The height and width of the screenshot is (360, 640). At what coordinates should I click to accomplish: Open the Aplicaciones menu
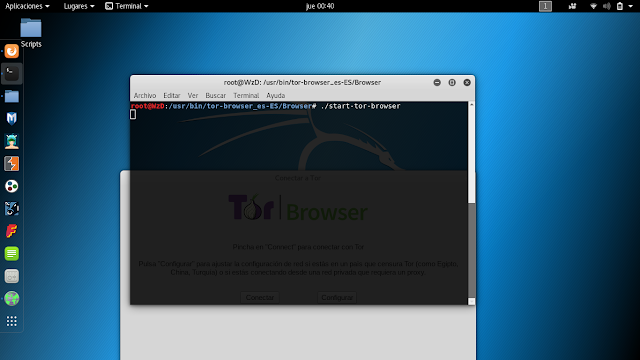click(27, 6)
